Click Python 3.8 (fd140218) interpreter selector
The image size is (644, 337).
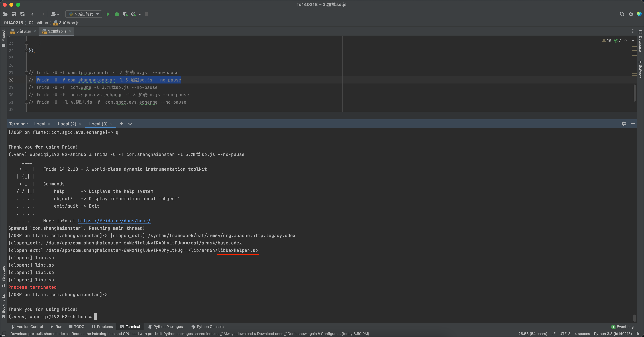[x=613, y=333]
